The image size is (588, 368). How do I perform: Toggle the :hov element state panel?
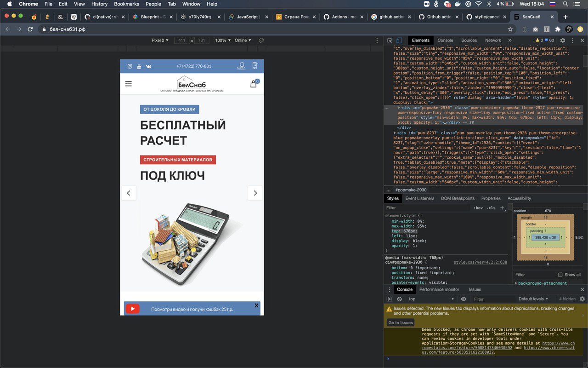click(x=478, y=208)
